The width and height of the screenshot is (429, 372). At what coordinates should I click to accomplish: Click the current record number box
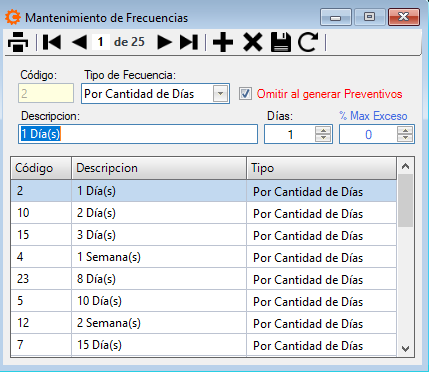point(100,42)
